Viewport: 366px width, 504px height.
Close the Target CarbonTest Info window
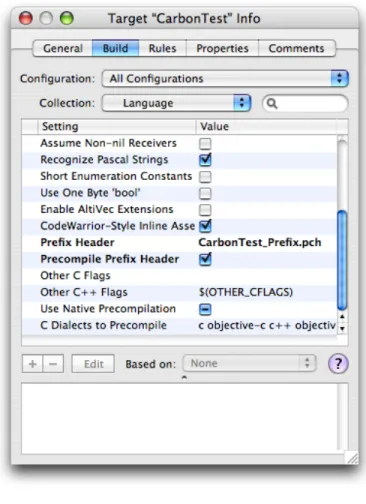click(x=26, y=18)
